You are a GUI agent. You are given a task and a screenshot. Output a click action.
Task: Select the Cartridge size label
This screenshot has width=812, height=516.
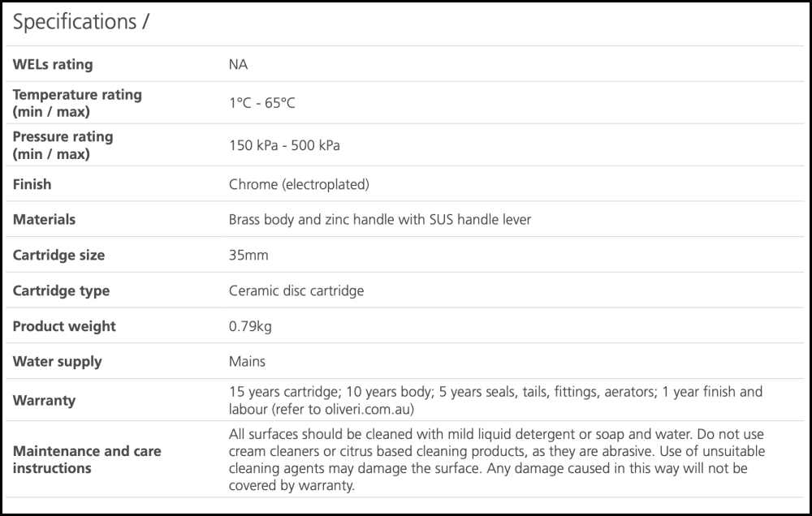tap(58, 255)
